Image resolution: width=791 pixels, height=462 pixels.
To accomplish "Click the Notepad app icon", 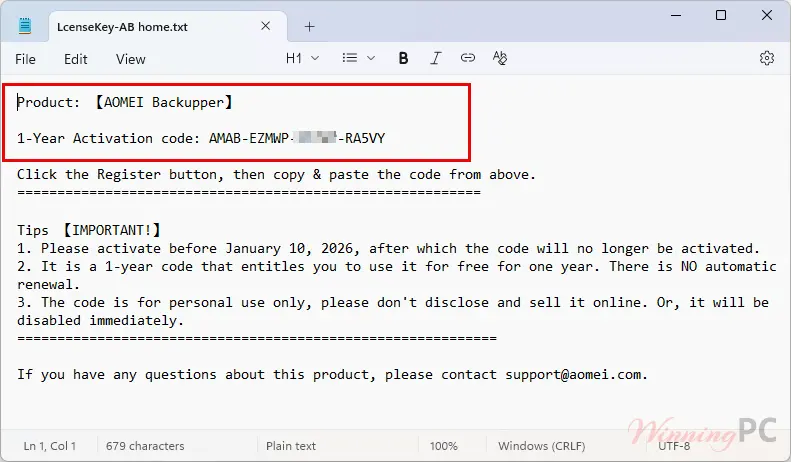I will pos(25,26).
